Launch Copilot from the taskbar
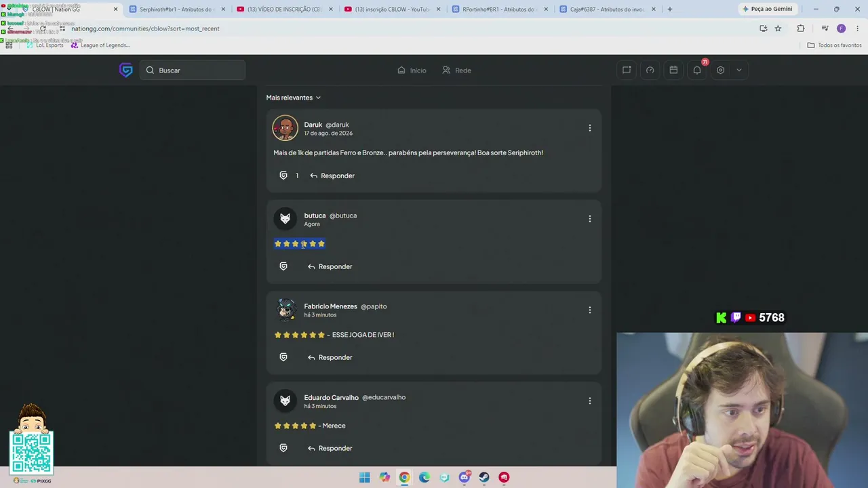Image resolution: width=868 pixels, height=488 pixels. (384, 477)
